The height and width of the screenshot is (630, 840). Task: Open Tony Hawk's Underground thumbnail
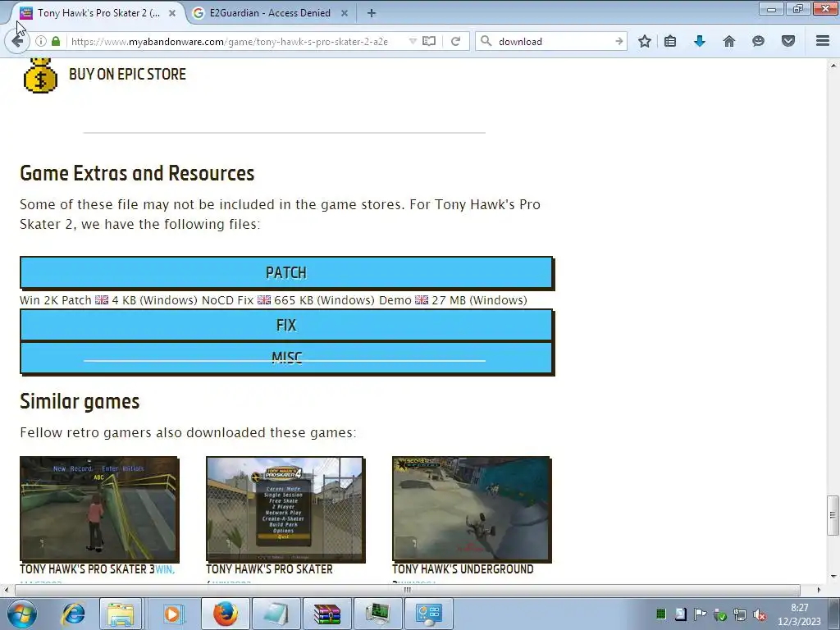coord(472,509)
